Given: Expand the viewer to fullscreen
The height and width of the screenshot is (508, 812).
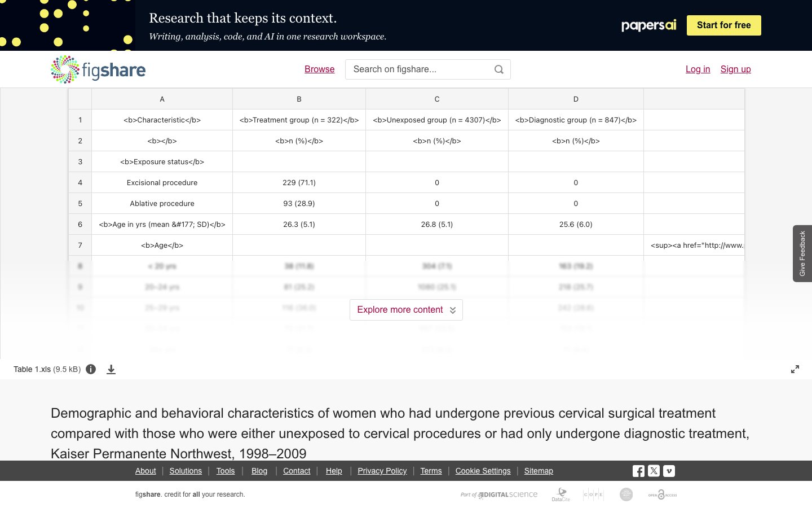Looking at the screenshot, I should tap(795, 369).
